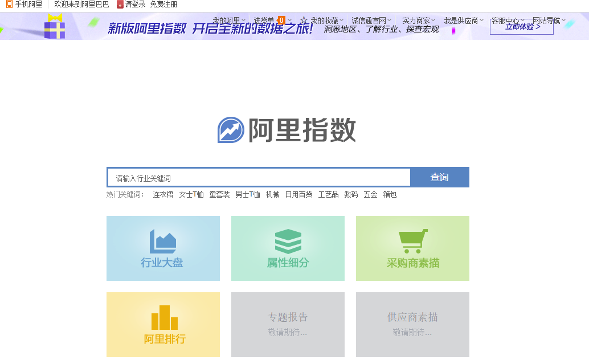Select hot keyword 机械
The height and width of the screenshot is (364, 589).
tap(273, 194)
